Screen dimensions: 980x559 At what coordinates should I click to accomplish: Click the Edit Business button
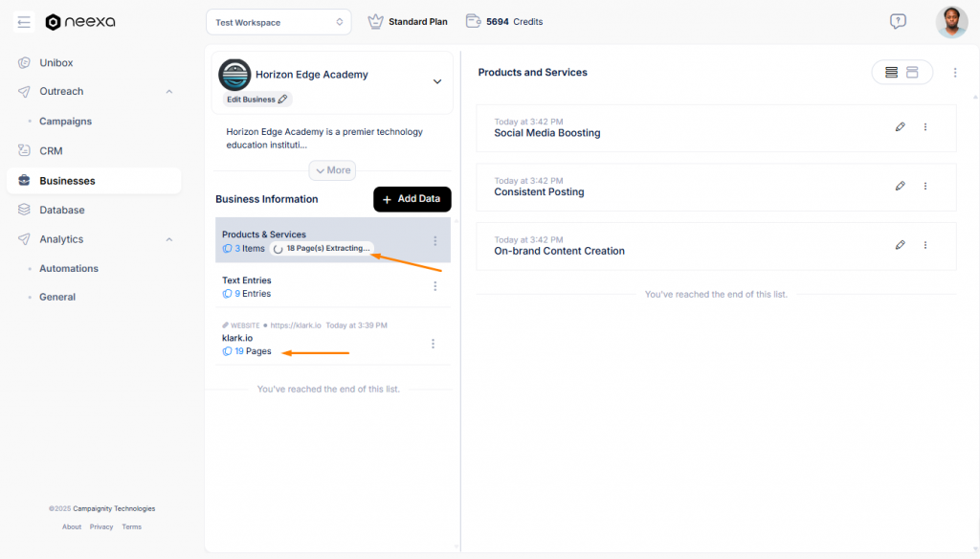pos(256,100)
